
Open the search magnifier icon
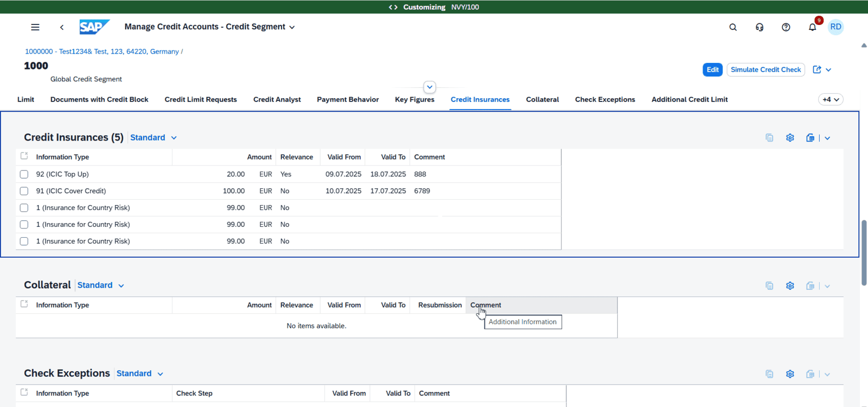click(733, 27)
